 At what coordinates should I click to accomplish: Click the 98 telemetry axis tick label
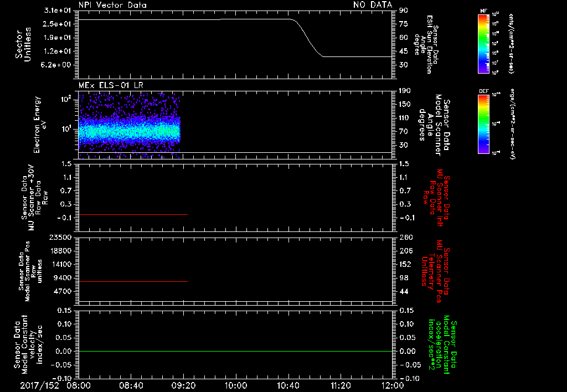click(x=404, y=278)
